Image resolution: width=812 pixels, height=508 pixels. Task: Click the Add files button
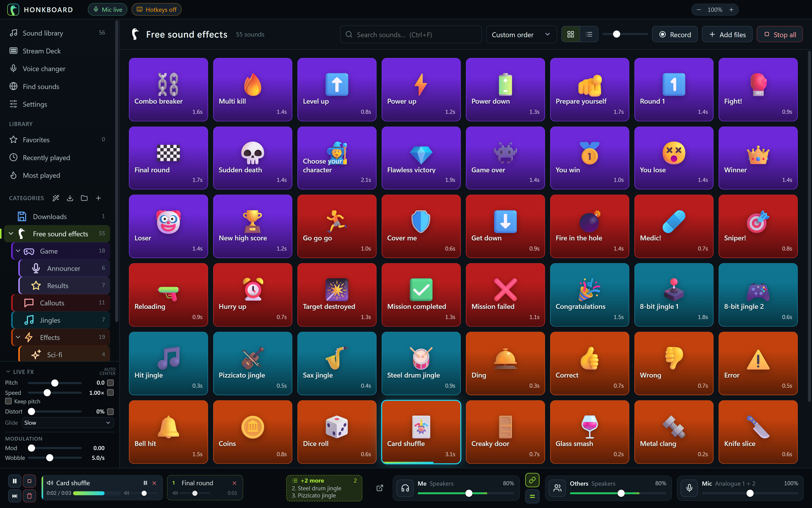click(727, 35)
